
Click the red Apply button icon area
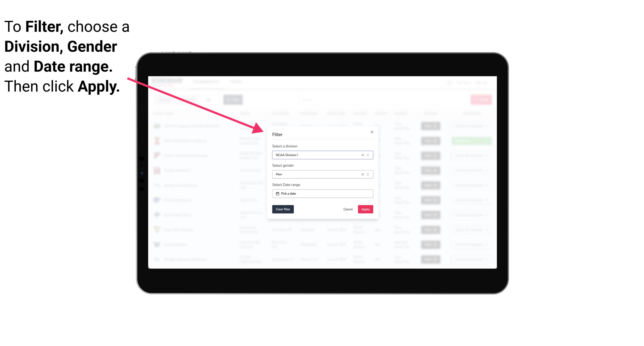tap(365, 209)
